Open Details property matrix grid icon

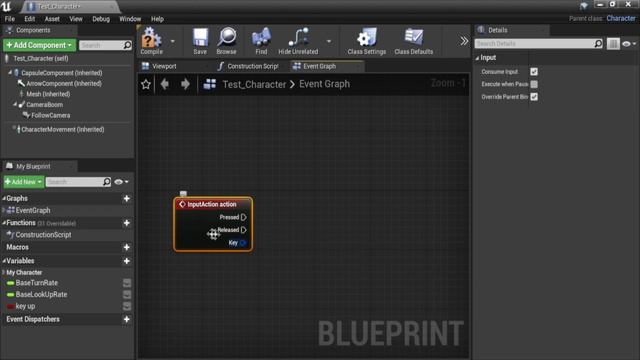pos(613,44)
